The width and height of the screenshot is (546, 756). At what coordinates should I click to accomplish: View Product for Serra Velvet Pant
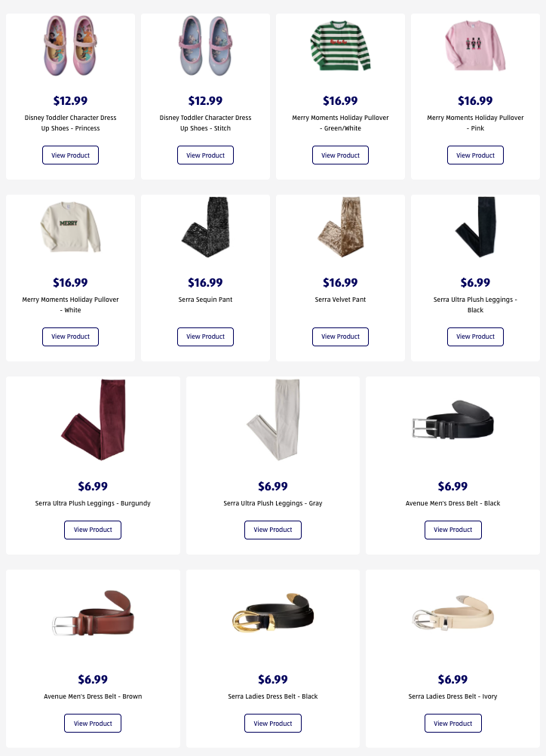tap(340, 337)
